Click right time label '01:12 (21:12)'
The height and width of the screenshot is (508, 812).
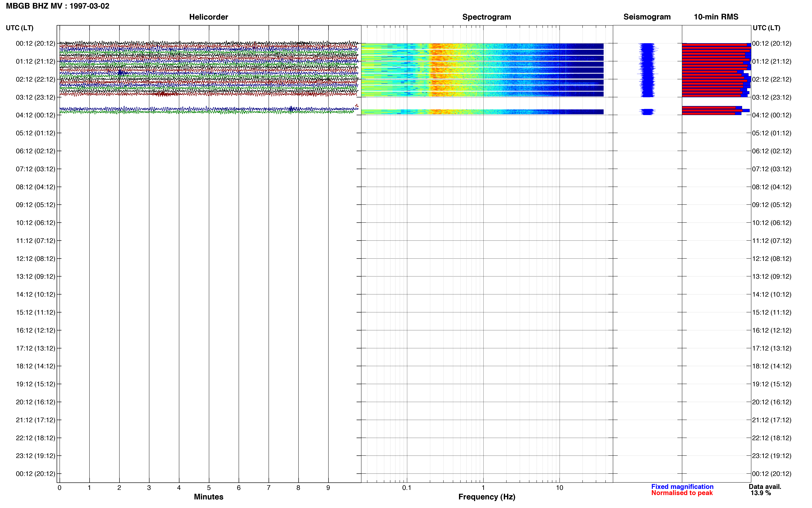pyautogui.click(x=772, y=61)
